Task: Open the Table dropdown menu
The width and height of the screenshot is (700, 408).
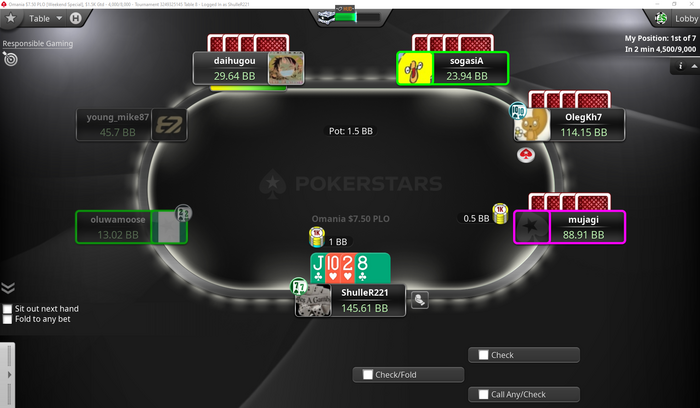Action: pos(46,18)
